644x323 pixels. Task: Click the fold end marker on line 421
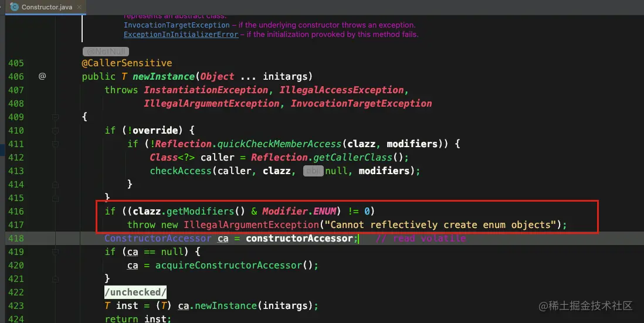[x=55, y=279]
